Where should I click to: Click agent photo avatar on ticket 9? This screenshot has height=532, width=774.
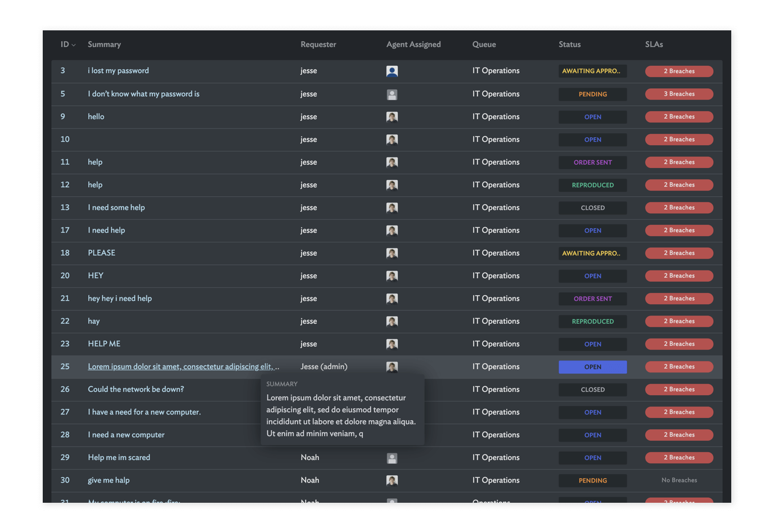[392, 117]
